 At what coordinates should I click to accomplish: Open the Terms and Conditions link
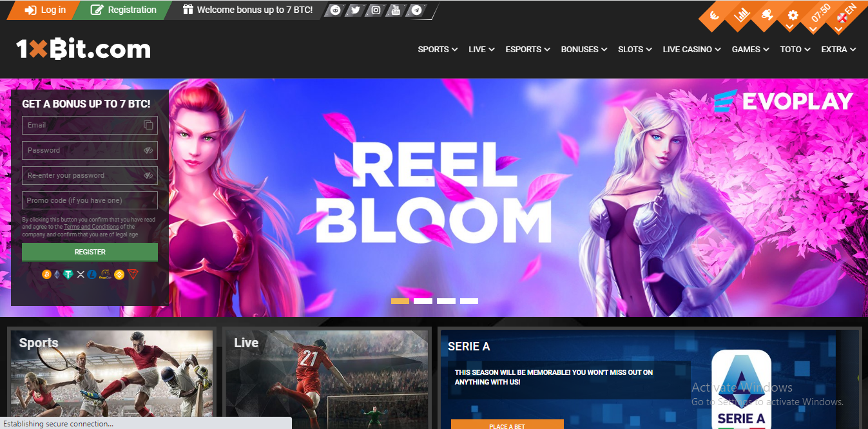[92, 227]
